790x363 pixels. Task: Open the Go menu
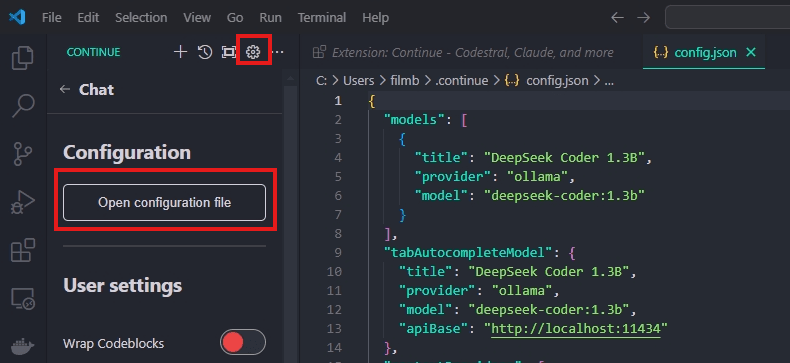[x=235, y=18]
